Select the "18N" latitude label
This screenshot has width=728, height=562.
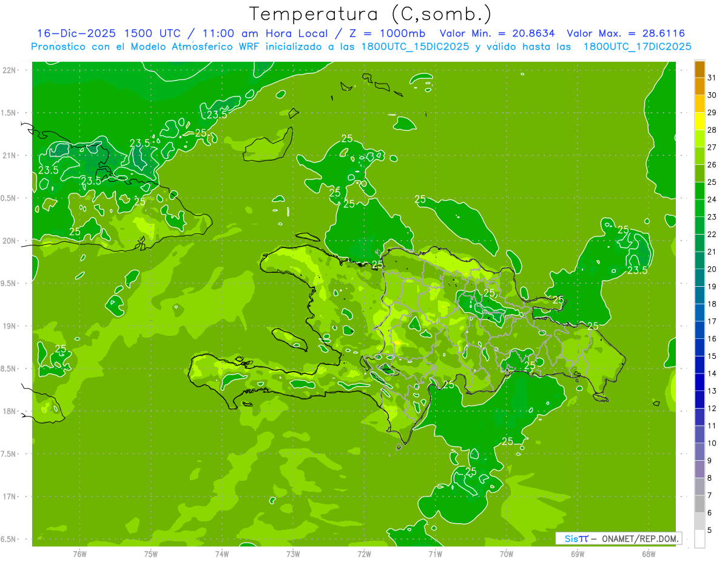(x=9, y=412)
